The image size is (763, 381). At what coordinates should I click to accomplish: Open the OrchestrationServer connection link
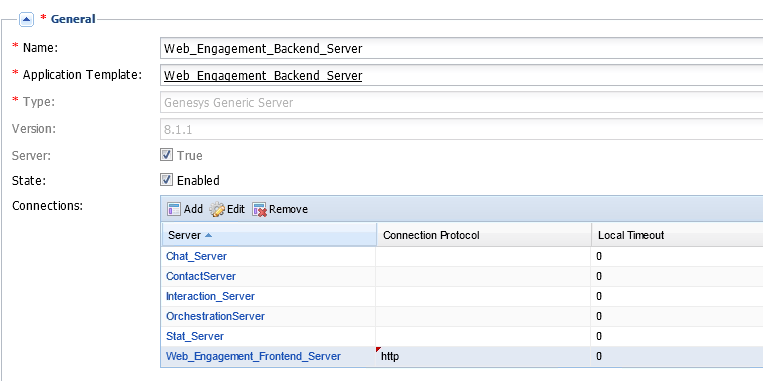[216, 316]
